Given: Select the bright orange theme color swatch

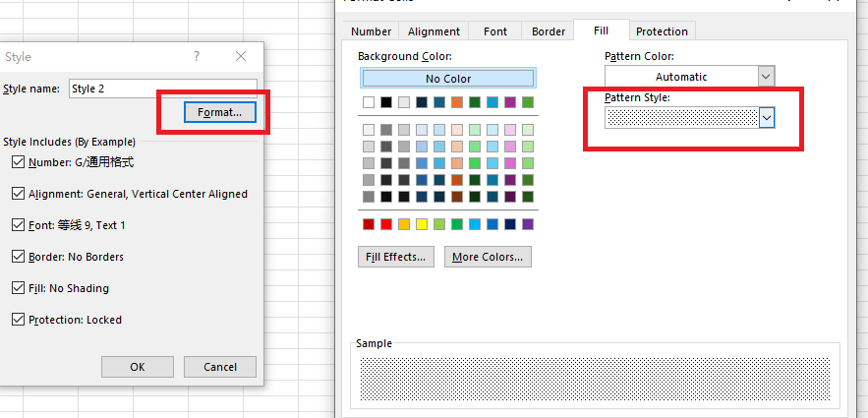Looking at the screenshot, I should click(x=457, y=102).
